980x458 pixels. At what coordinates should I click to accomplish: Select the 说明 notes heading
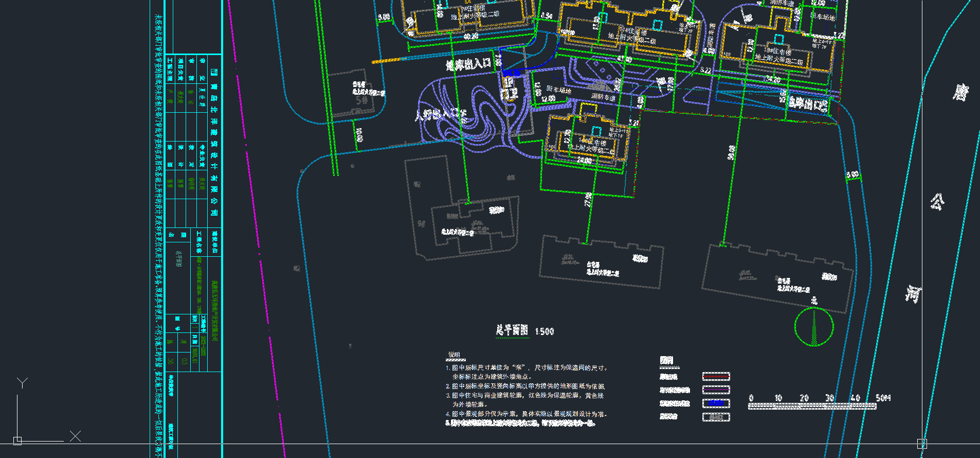click(454, 355)
